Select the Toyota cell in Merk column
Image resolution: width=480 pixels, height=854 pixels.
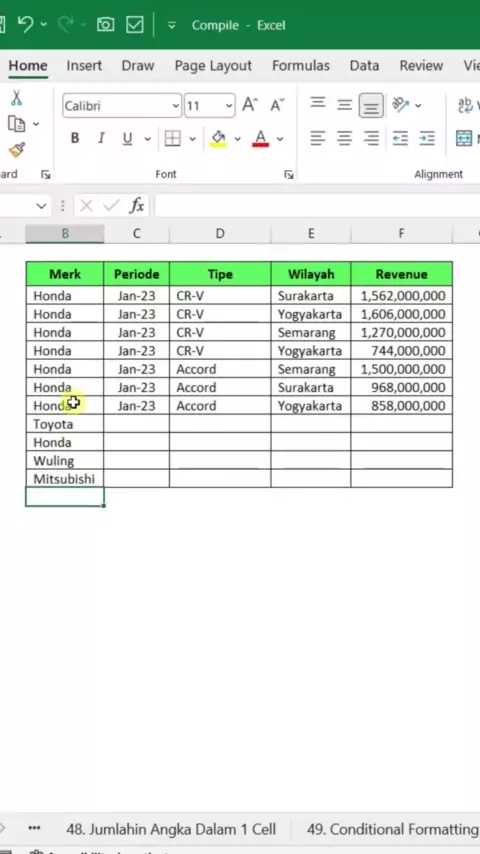pos(65,424)
